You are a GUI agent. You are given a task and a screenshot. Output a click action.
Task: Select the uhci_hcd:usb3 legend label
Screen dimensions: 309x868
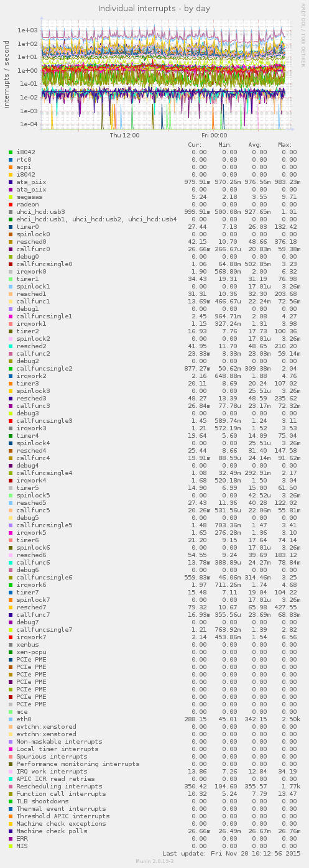pyautogui.click(x=41, y=212)
